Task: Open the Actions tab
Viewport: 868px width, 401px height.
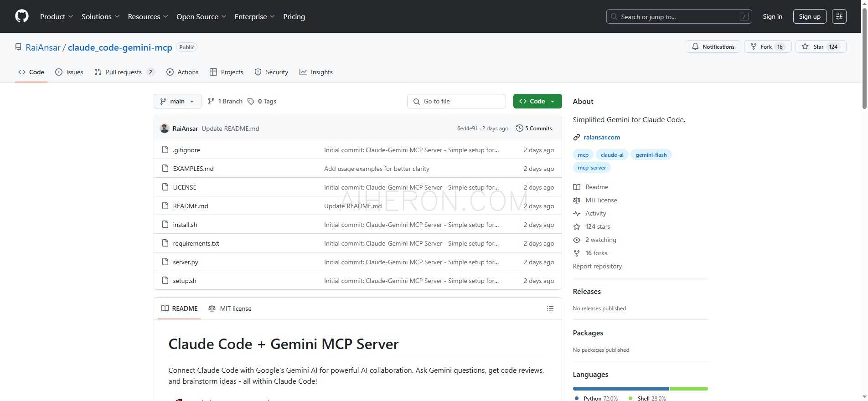Action: click(182, 72)
